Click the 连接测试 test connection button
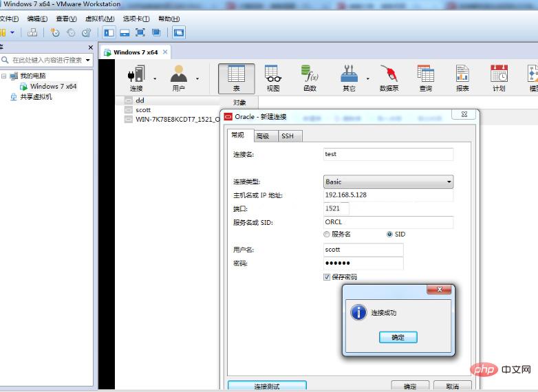This screenshot has width=538, height=392. (x=267, y=386)
